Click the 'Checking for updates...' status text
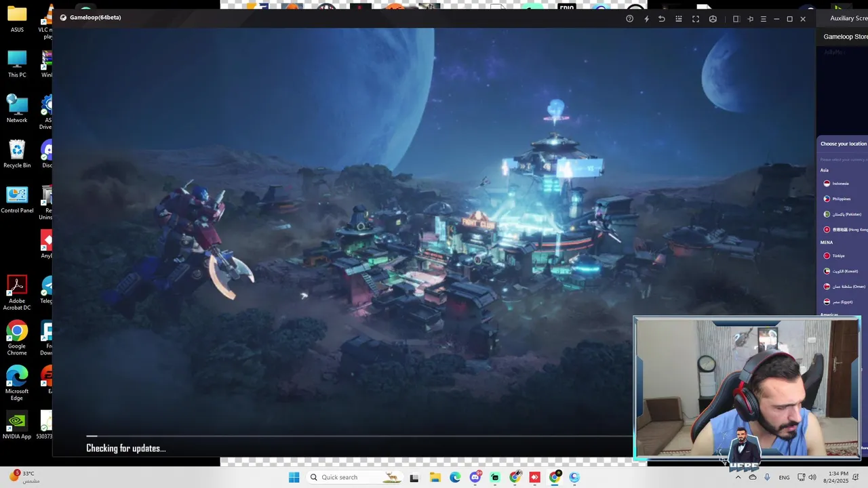This screenshot has width=868, height=488. point(126,448)
